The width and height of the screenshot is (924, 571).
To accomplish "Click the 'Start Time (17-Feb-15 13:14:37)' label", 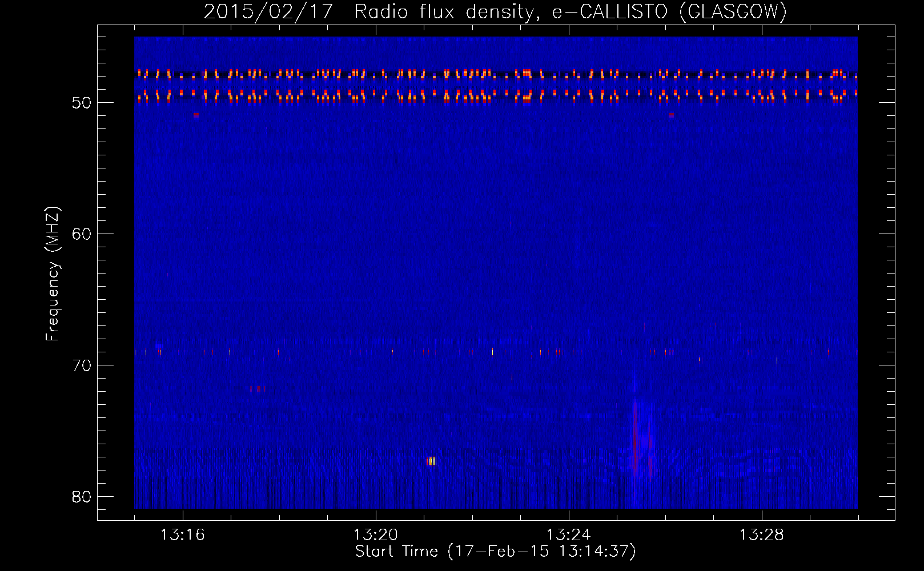I will (495, 552).
